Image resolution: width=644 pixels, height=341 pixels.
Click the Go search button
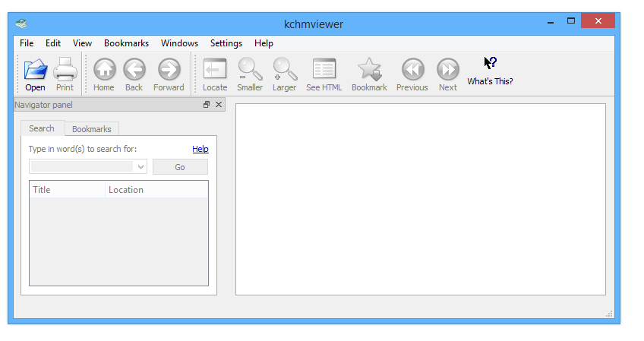(x=180, y=167)
